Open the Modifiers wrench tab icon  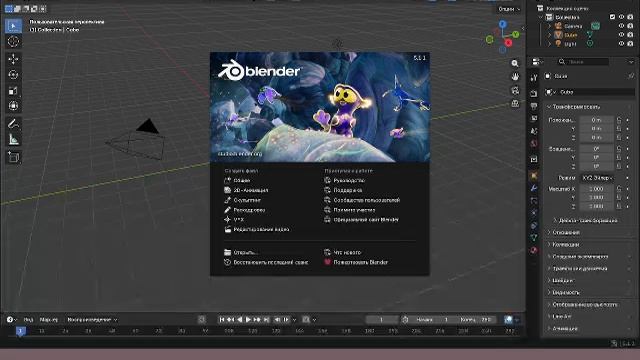point(534,188)
